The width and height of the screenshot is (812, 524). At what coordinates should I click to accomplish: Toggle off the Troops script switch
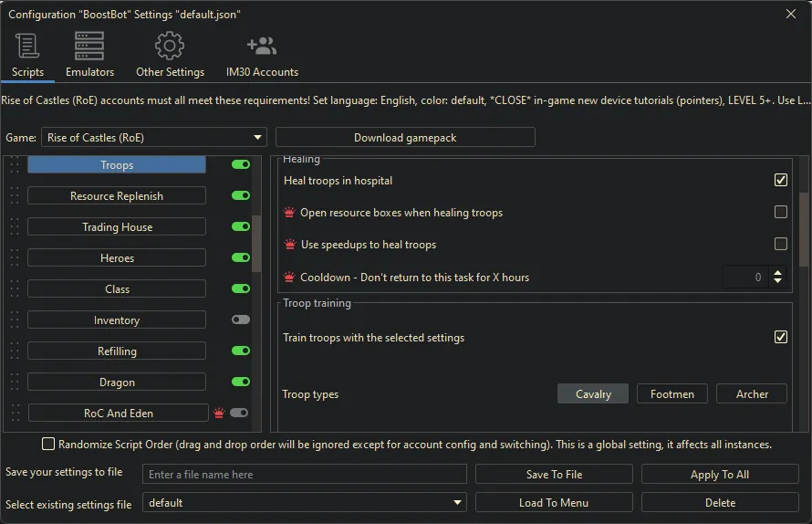[x=241, y=164]
